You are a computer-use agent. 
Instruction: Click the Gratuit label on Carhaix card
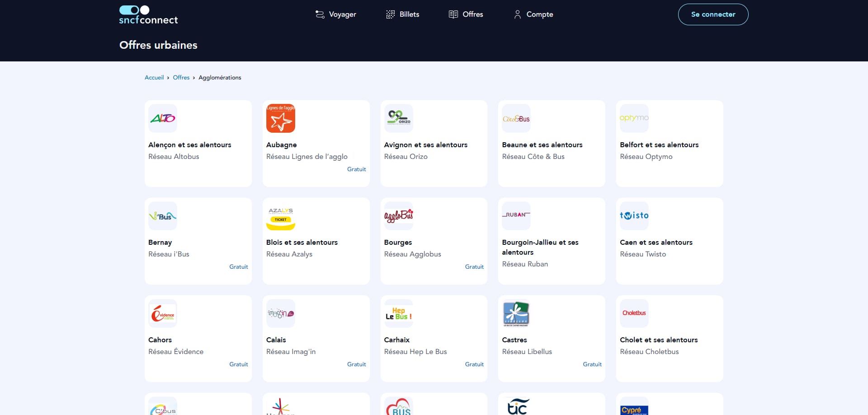coord(474,364)
